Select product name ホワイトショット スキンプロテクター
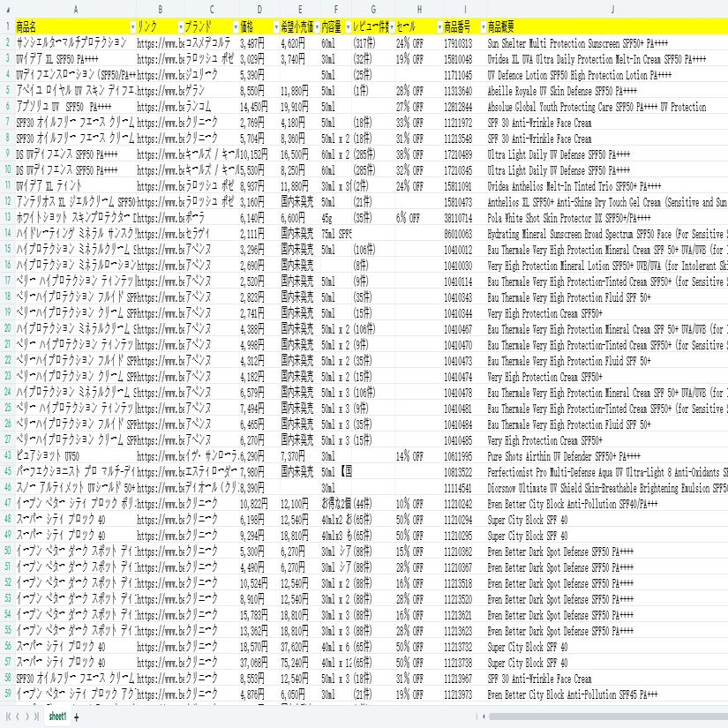This screenshot has width=728, height=728. 76,218
